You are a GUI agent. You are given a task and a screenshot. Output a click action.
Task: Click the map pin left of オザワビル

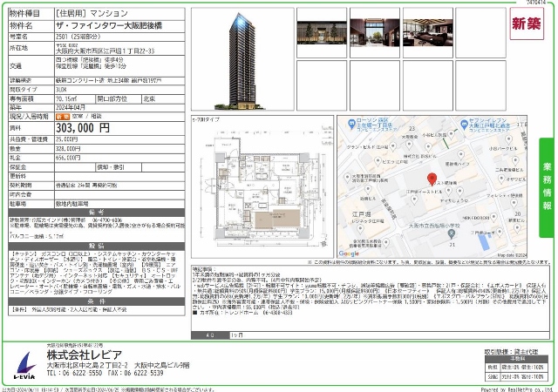[x=501, y=179]
